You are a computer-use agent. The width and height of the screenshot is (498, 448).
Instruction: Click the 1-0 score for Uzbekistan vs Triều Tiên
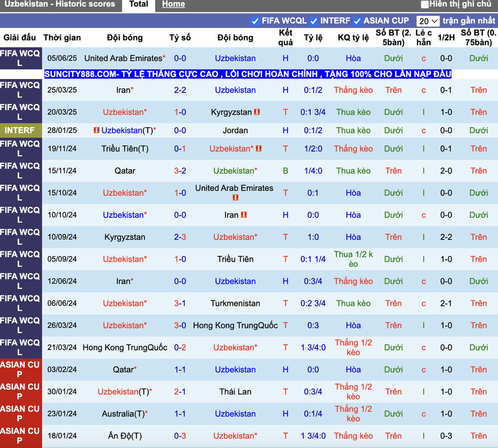(x=180, y=259)
